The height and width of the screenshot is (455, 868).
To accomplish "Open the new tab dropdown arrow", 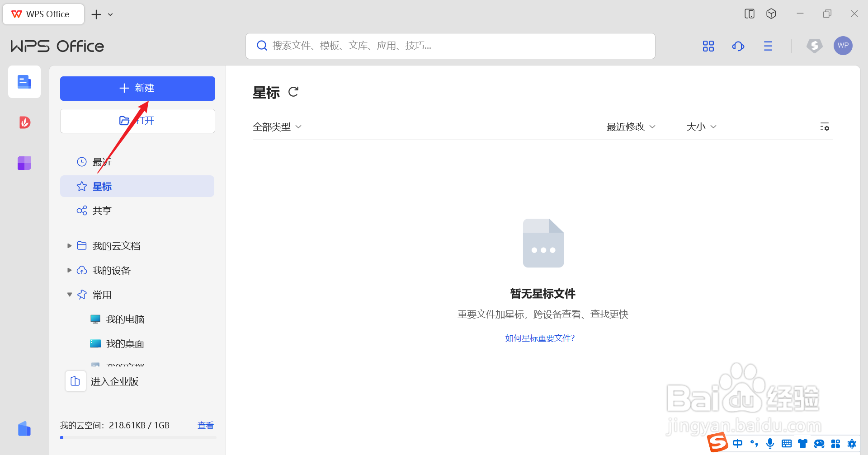I will [x=110, y=14].
